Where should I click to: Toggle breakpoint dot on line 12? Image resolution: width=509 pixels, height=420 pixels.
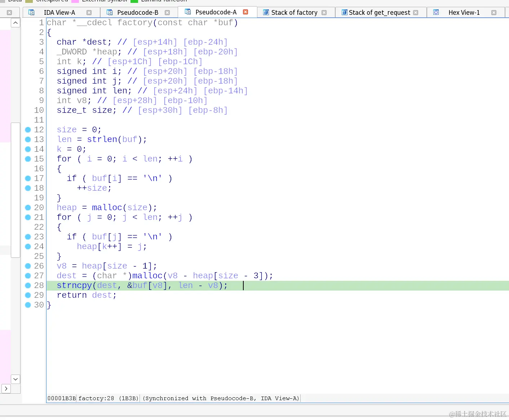(28, 130)
